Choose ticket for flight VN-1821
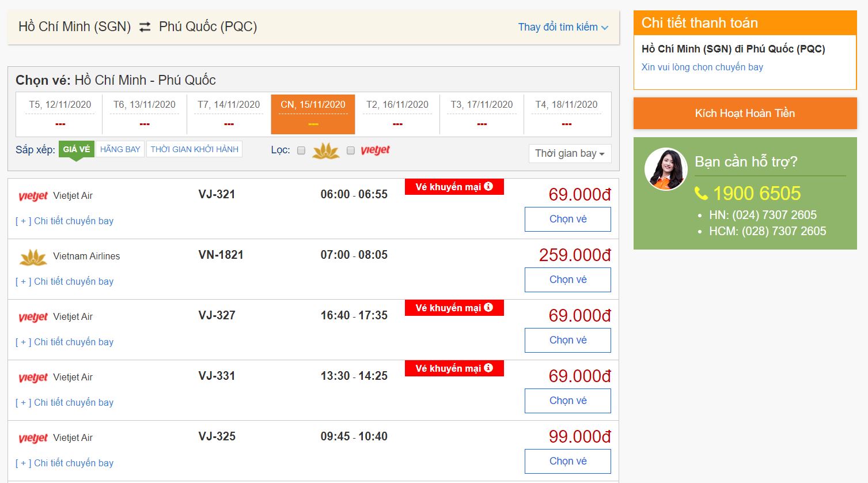 568,280
